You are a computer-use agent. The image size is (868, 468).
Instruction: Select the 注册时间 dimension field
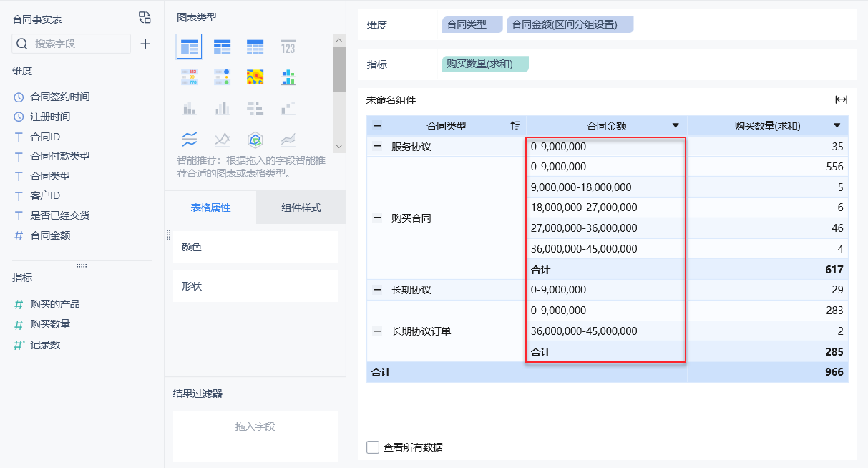50,117
